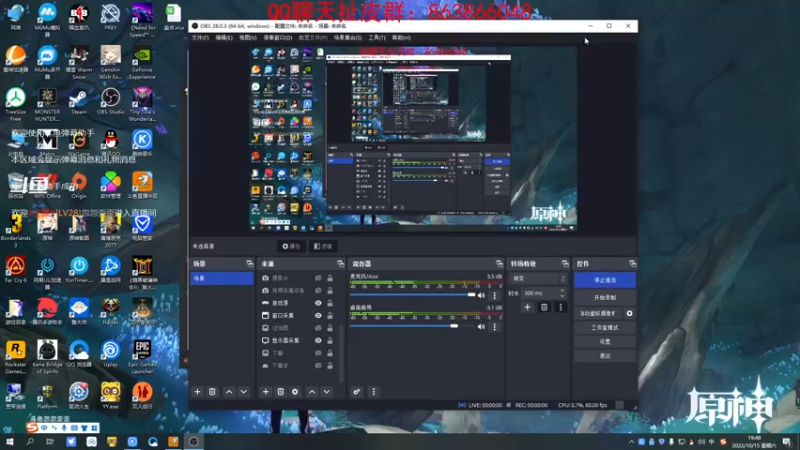This screenshot has width=800, height=450.
Task: Open 文件(F) menu
Action: pos(200,38)
